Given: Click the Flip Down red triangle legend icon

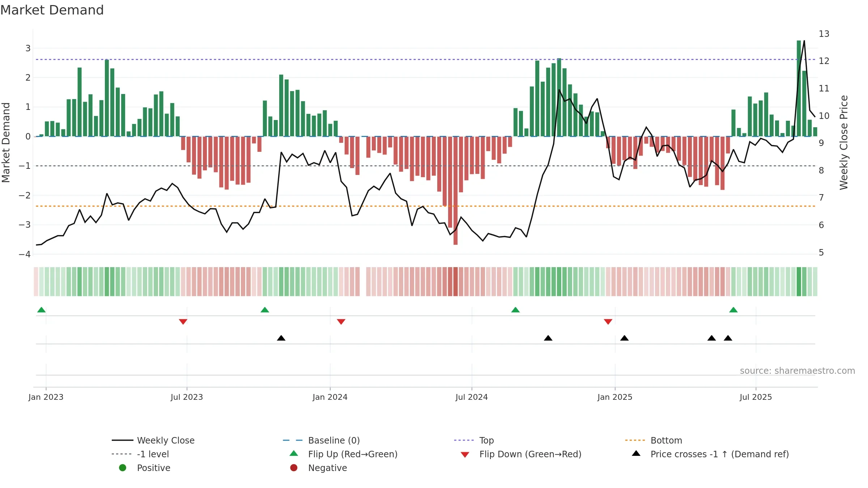Looking at the screenshot, I should point(465,454).
